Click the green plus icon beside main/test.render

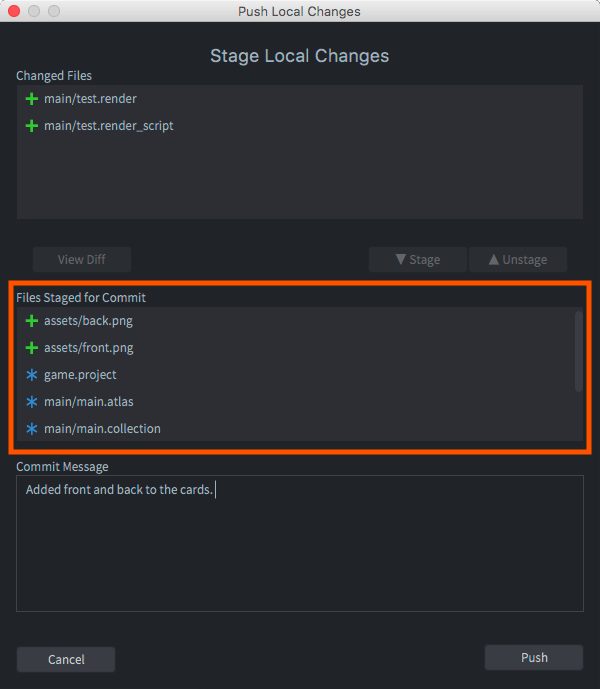[32, 99]
